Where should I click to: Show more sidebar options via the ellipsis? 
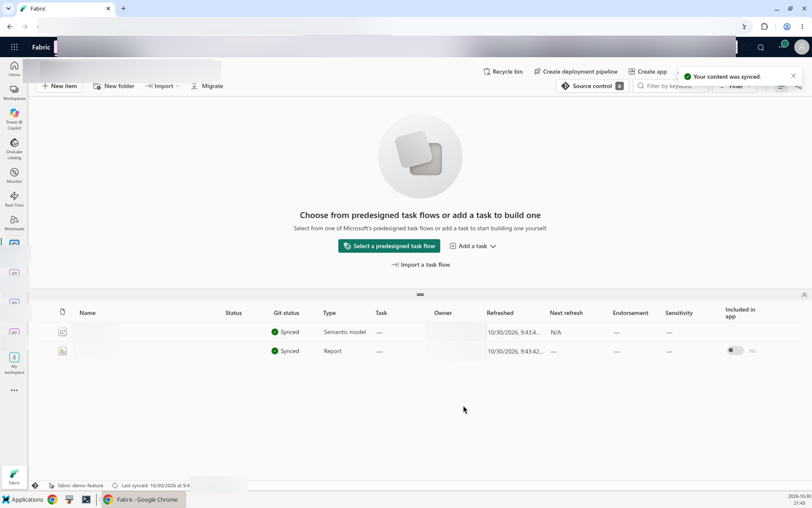coord(14,391)
